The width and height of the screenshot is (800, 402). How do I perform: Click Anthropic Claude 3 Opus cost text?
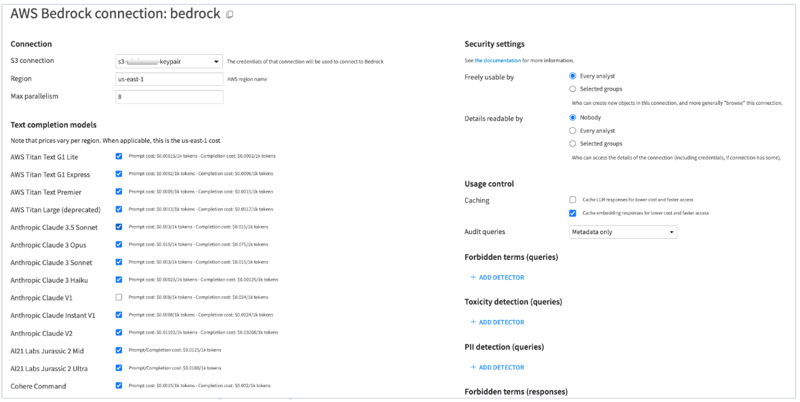198,244
